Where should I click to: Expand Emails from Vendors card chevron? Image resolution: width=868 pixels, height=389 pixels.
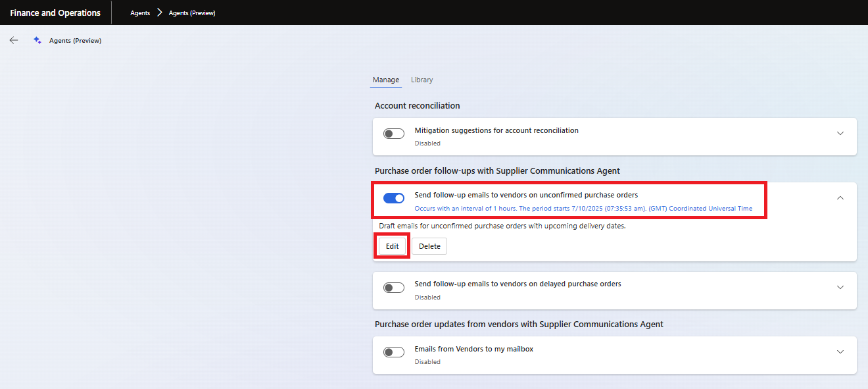840,352
